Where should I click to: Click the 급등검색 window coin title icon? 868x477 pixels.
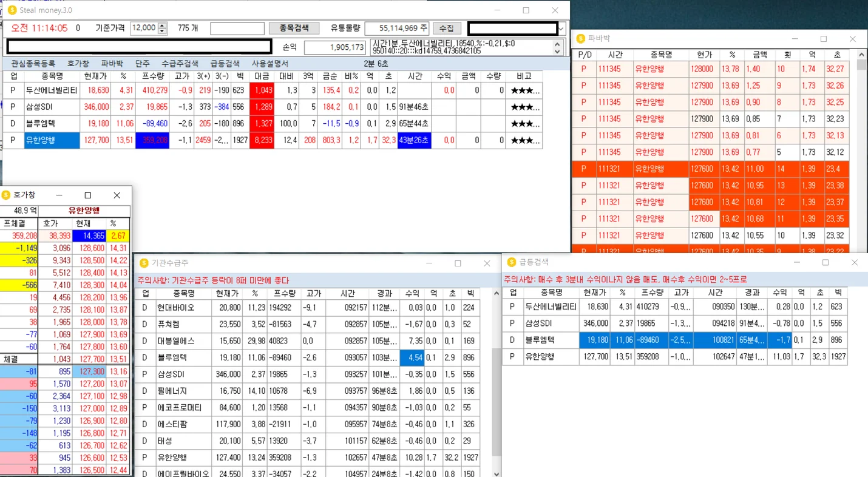pos(511,262)
